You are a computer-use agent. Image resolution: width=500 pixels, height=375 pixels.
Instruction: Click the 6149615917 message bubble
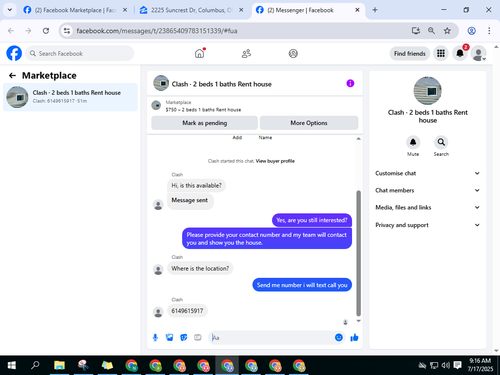[x=187, y=311]
